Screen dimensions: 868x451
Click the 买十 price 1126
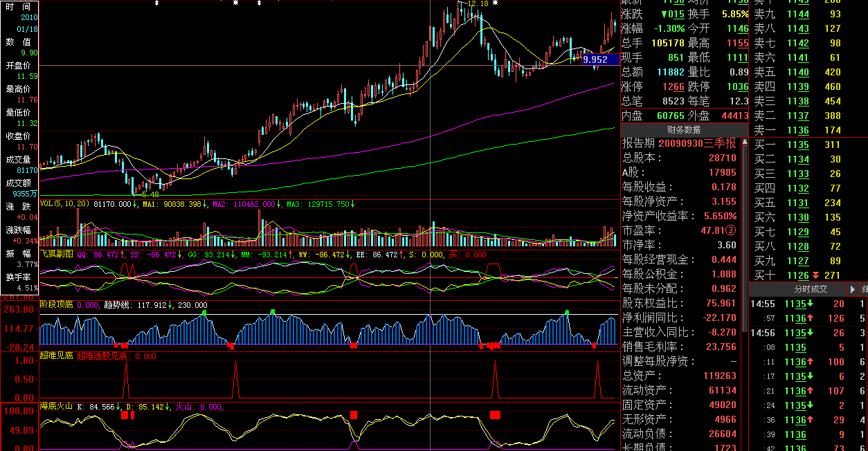(x=797, y=275)
